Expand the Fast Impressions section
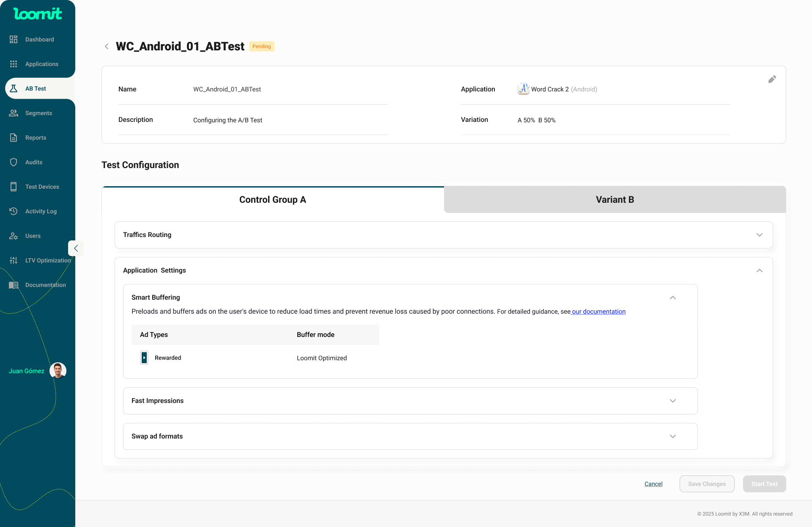Screen dimensions: 812x527 672,401
